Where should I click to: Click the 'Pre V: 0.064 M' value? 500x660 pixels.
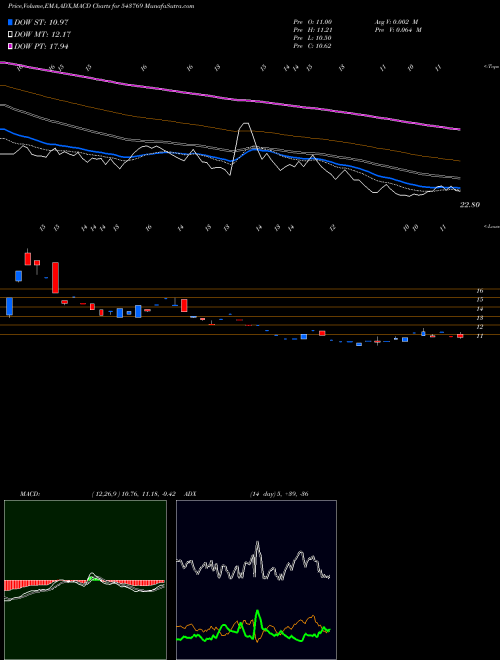(x=397, y=30)
